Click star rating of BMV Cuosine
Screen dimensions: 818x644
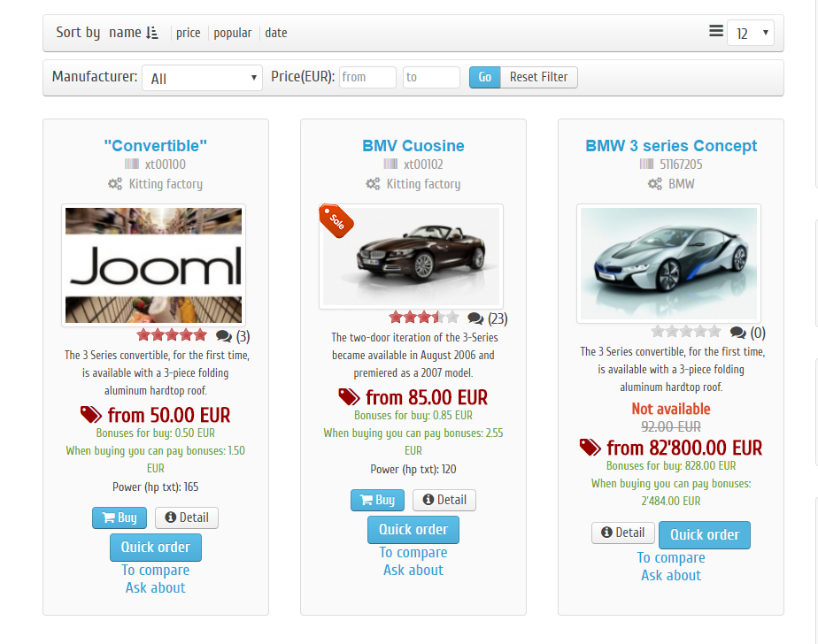tap(423, 318)
